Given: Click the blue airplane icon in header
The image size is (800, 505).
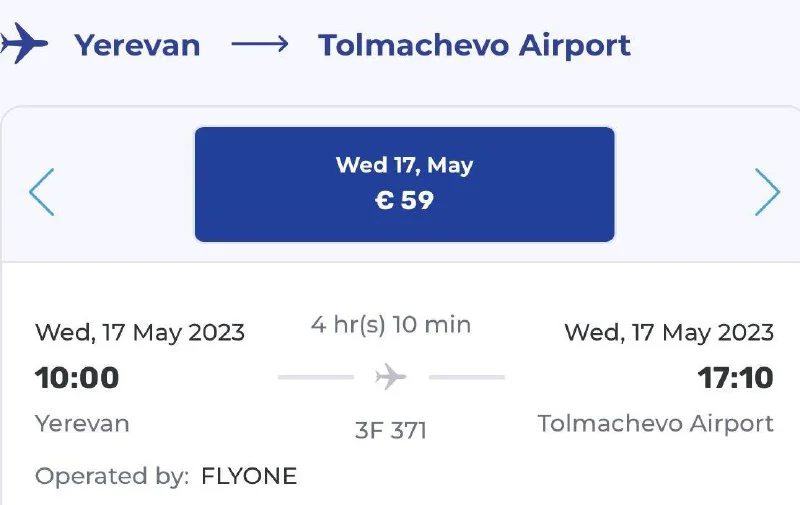Looking at the screenshot, I should click(23, 45).
